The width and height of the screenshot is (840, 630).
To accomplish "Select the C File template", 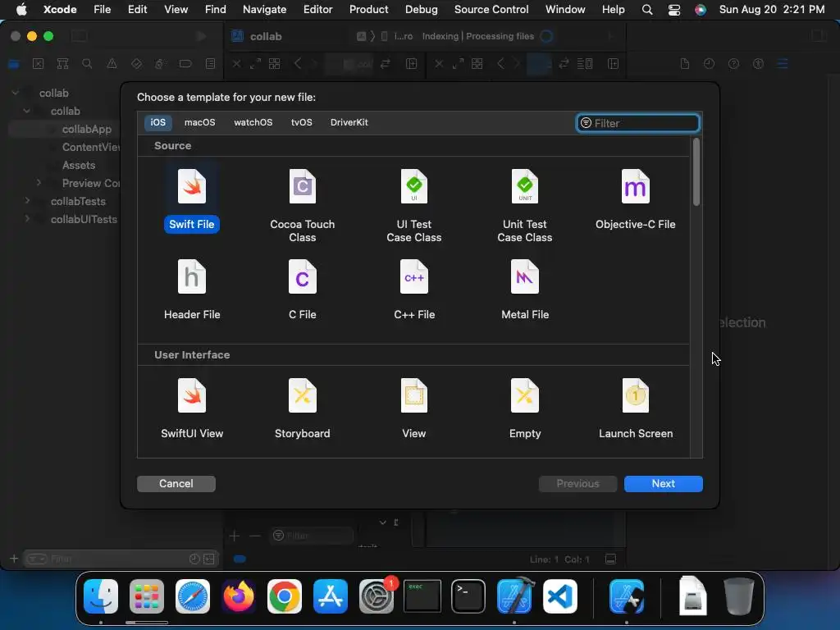I will click(302, 290).
